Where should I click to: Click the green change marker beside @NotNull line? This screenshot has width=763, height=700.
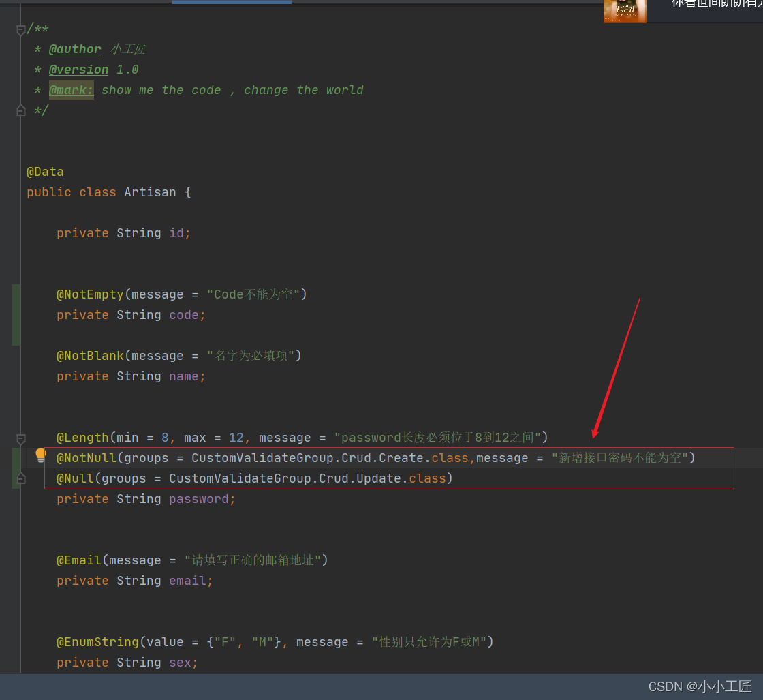click(x=16, y=468)
